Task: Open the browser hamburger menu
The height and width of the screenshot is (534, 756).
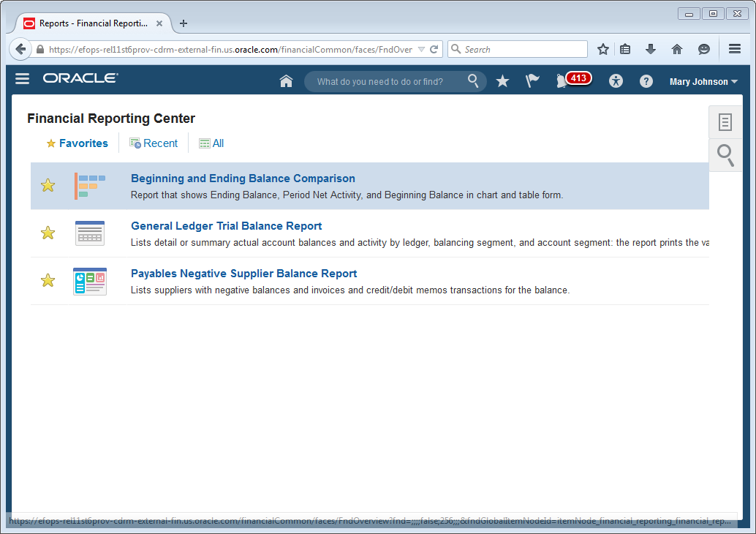Action: coord(735,49)
